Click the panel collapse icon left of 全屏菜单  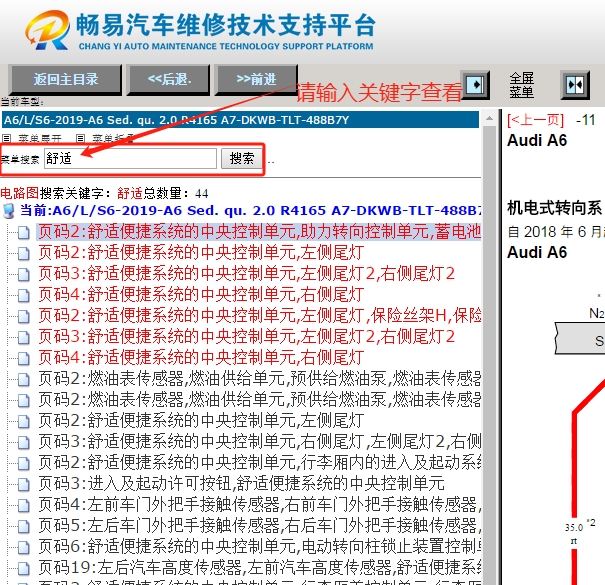tap(475, 84)
